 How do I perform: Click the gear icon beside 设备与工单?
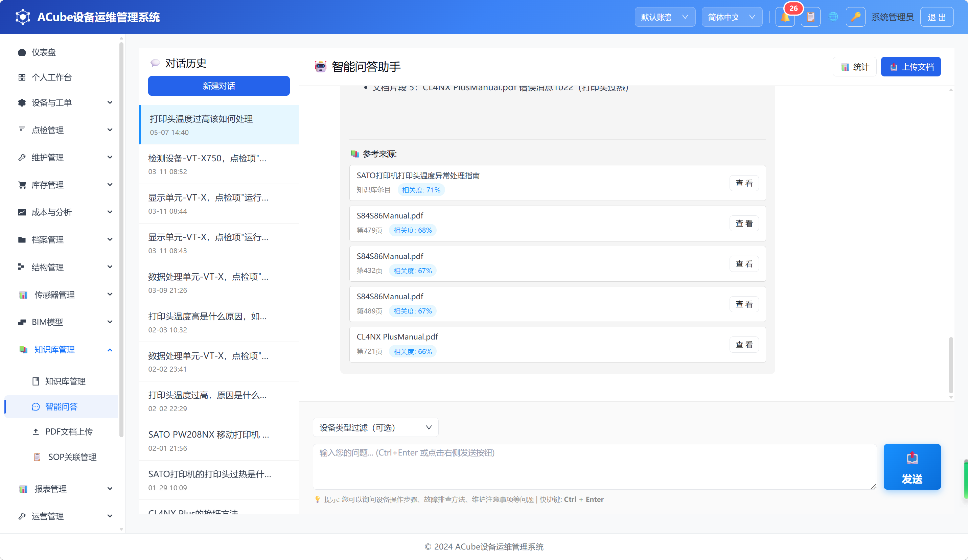coord(22,102)
